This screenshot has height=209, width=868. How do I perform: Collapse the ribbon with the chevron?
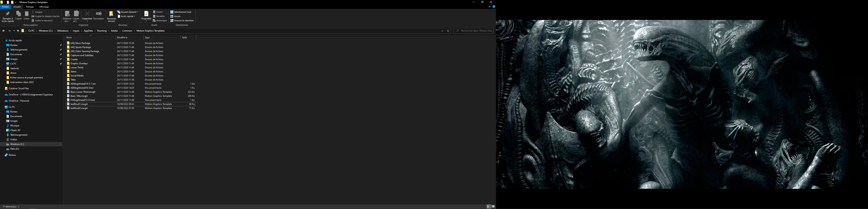[489, 7]
